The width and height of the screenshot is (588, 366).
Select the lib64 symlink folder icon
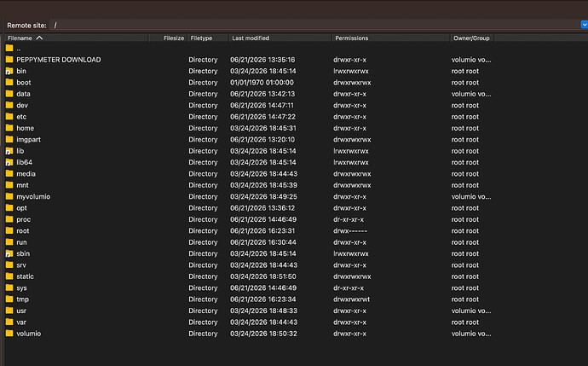point(9,162)
